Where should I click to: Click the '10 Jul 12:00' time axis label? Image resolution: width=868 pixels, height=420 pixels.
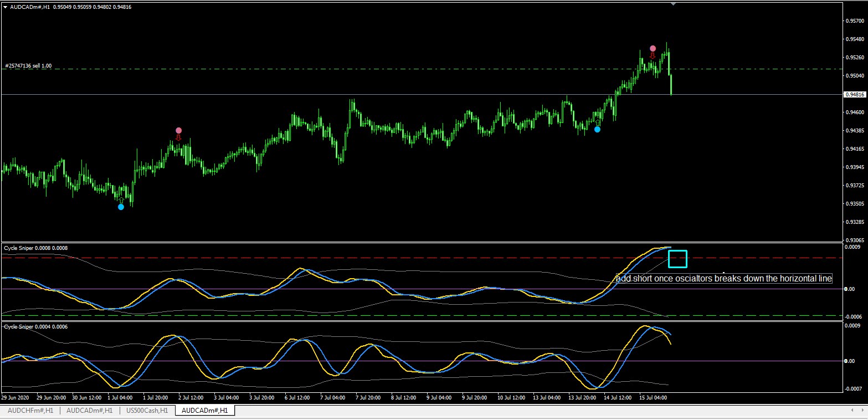point(511,398)
